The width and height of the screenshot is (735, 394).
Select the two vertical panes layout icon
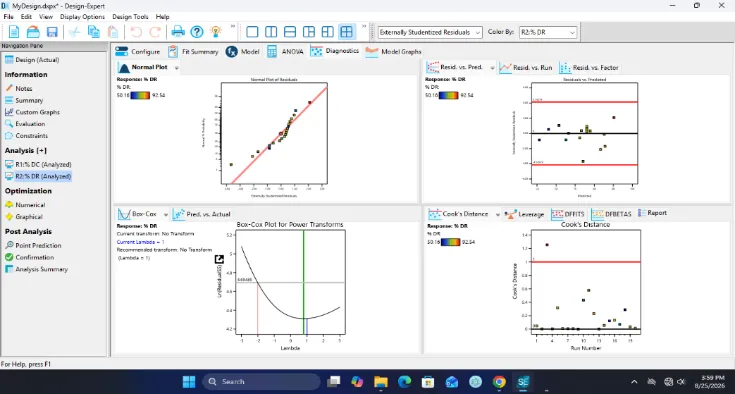(x=271, y=32)
